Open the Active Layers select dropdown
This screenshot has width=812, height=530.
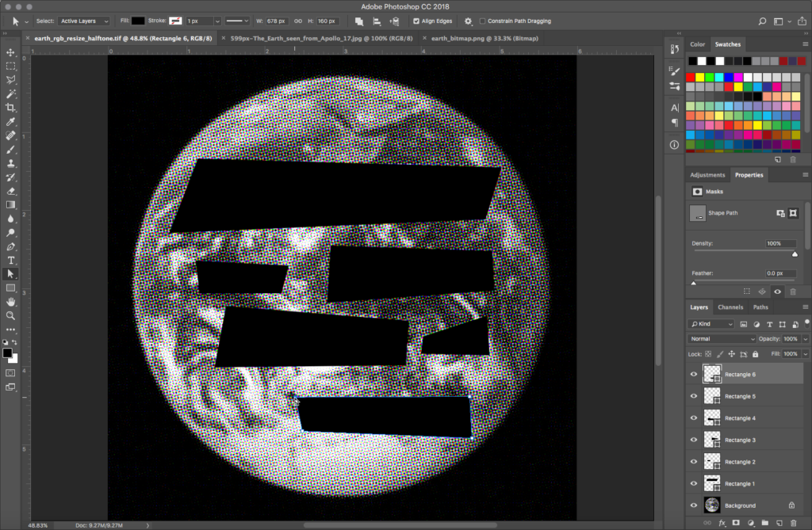83,21
